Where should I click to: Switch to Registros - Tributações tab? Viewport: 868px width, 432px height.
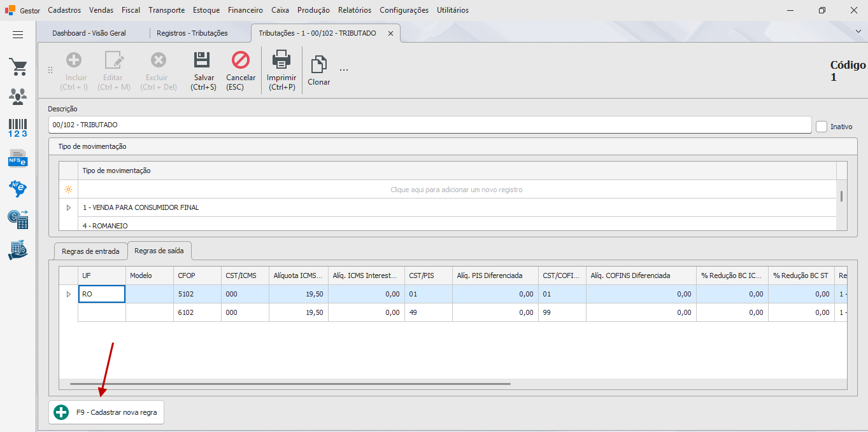(192, 33)
